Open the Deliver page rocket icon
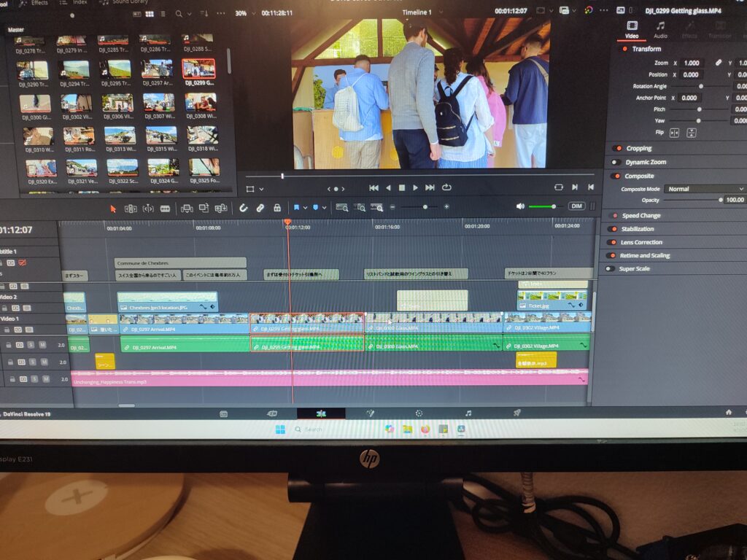The image size is (747, 560). (x=516, y=413)
